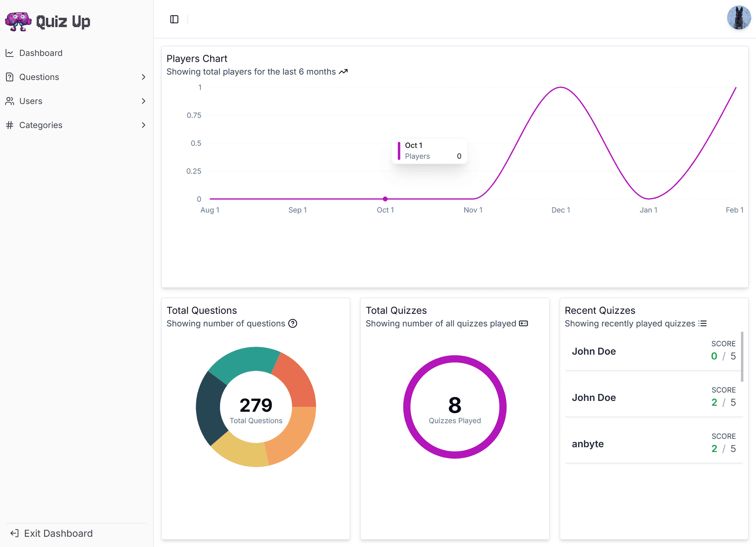Click the list icon in Recent Quizzes

pyautogui.click(x=703, y=323)
